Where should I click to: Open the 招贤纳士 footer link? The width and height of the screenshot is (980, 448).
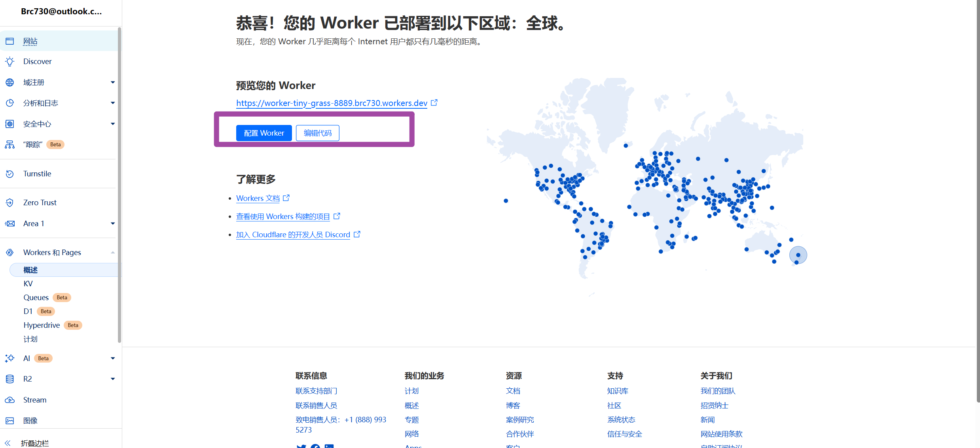coord(715,405)
